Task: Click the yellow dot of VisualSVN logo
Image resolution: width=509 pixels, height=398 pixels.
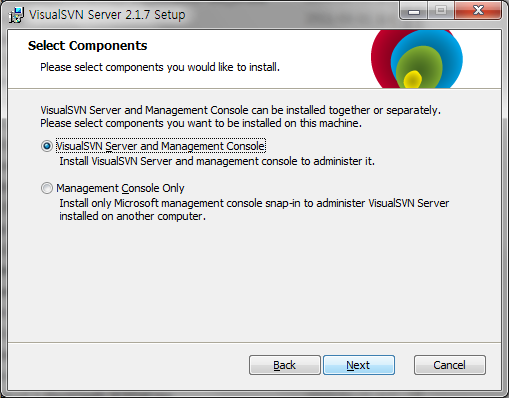Action: pos(413,79)
